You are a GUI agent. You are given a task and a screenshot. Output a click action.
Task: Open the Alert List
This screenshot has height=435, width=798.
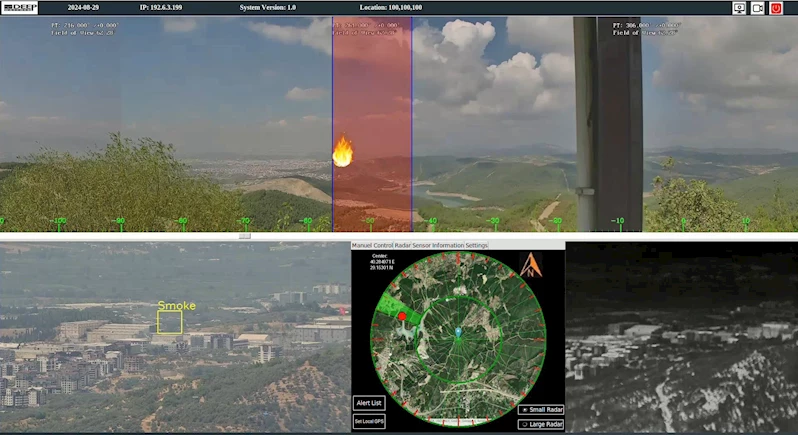369,403
